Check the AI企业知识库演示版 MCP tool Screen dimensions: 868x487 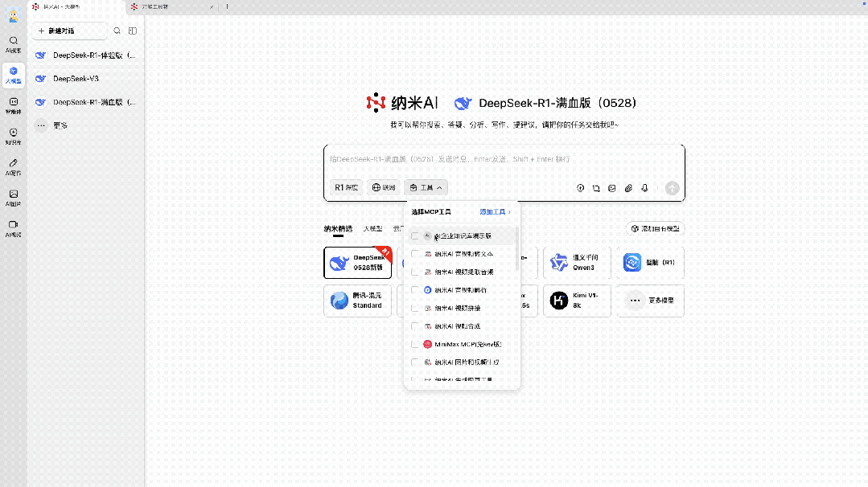(414, 236)
